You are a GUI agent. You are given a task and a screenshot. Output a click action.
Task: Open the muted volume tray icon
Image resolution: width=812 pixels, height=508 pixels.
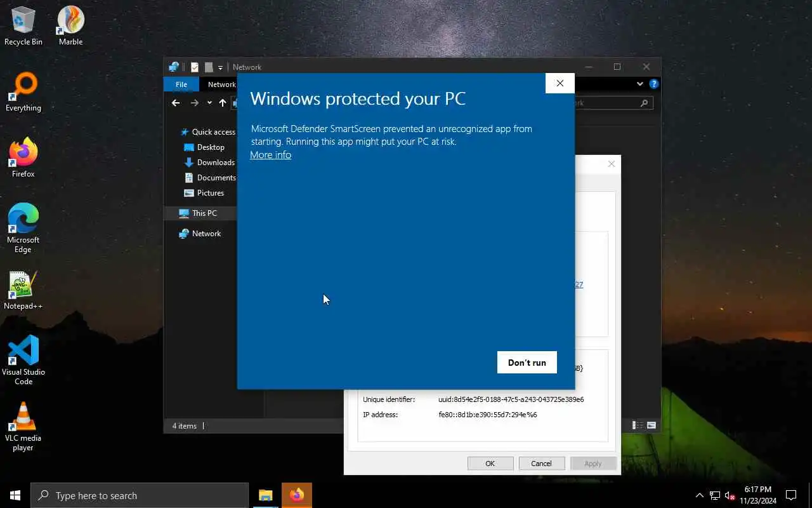click(730, 495)
